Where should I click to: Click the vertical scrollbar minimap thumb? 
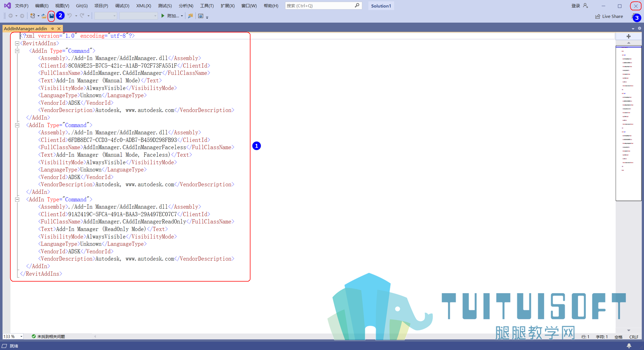coord(628,123)
